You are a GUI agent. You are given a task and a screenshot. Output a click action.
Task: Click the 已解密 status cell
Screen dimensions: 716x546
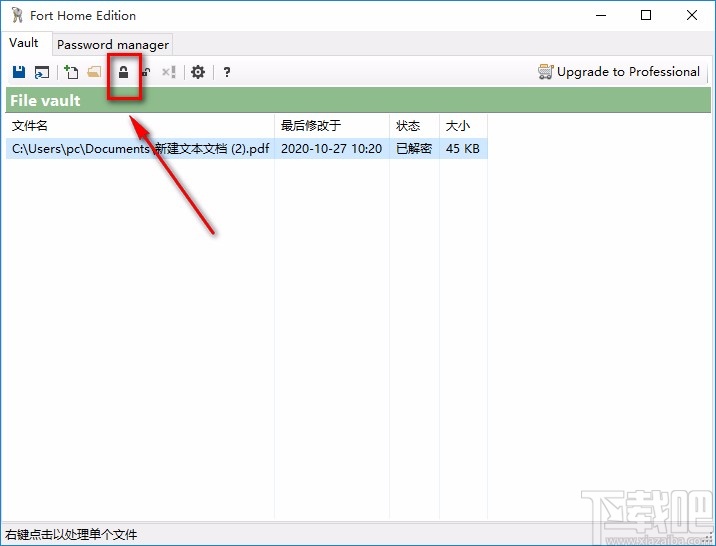point(414,149)
